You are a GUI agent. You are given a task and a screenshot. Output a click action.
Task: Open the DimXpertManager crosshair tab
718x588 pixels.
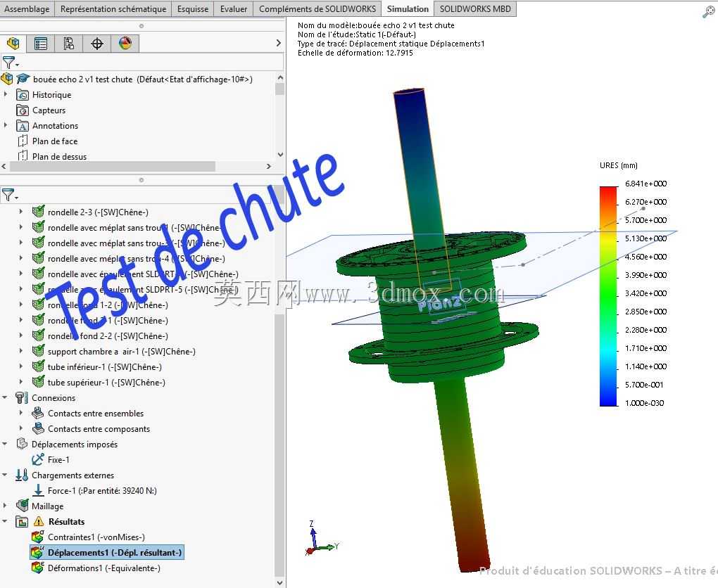point(96,44)
